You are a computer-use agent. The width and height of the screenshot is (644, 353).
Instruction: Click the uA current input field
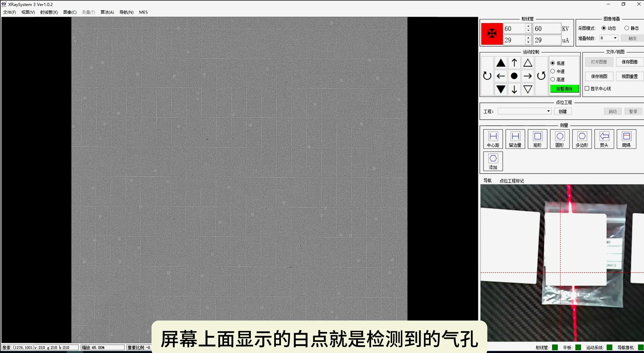514,40
